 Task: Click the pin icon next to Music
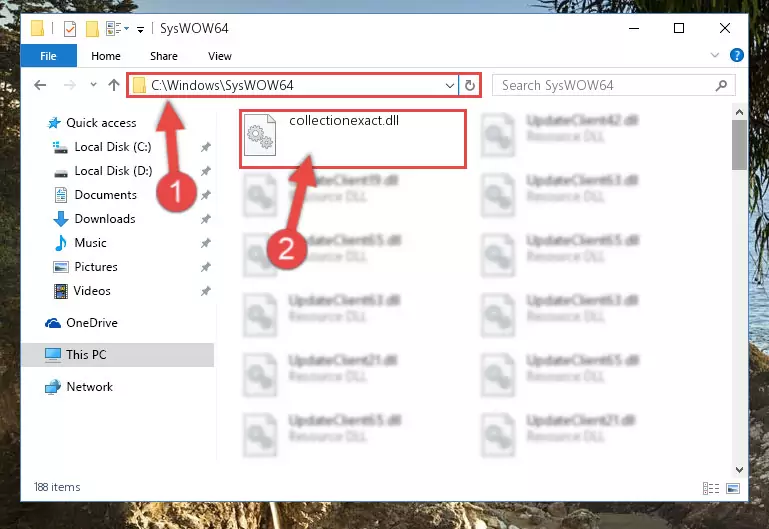click(205, 243)
